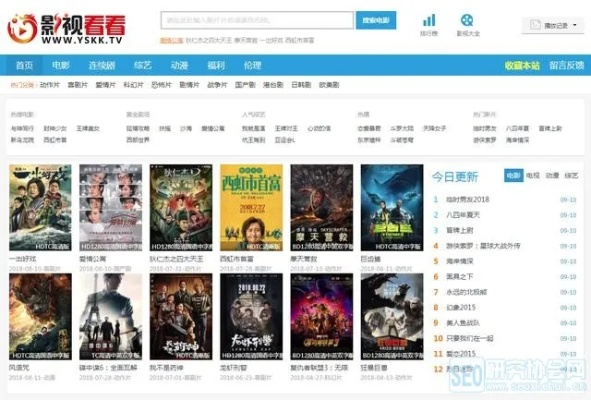Viewport: 591px width, 400px height.
Task: Select the 电影 tab in 今日更新
Action: coord(513,175)
